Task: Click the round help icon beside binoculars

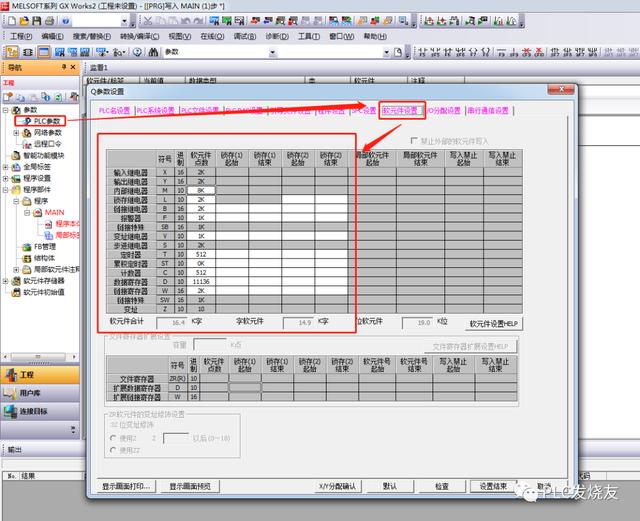Action: point(137,52)
